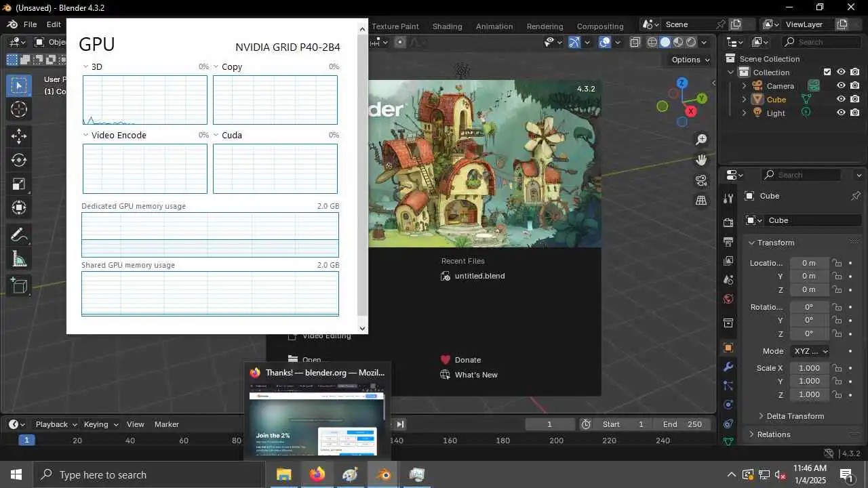
Task: Select the Scale tool
Action: (19, 184)
